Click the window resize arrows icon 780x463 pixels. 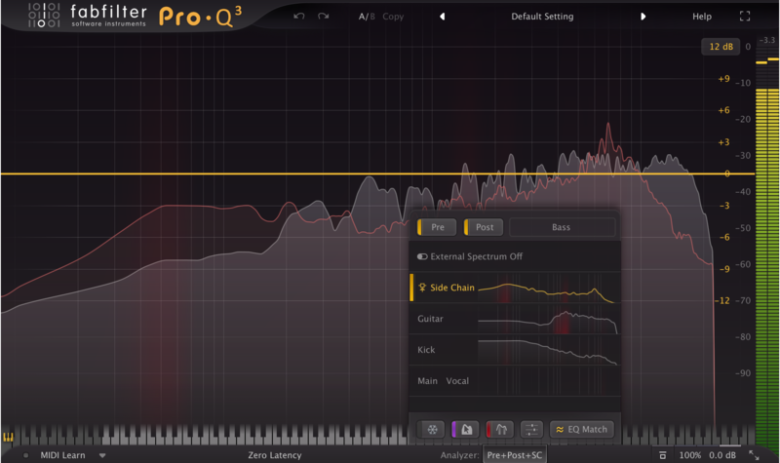[x=754, y=455]
